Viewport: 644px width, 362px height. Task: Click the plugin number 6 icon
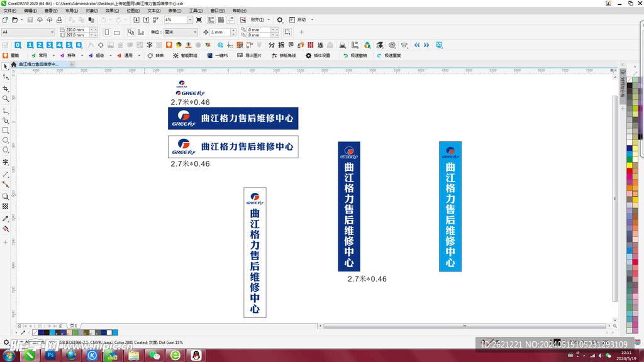coord(79,45)
